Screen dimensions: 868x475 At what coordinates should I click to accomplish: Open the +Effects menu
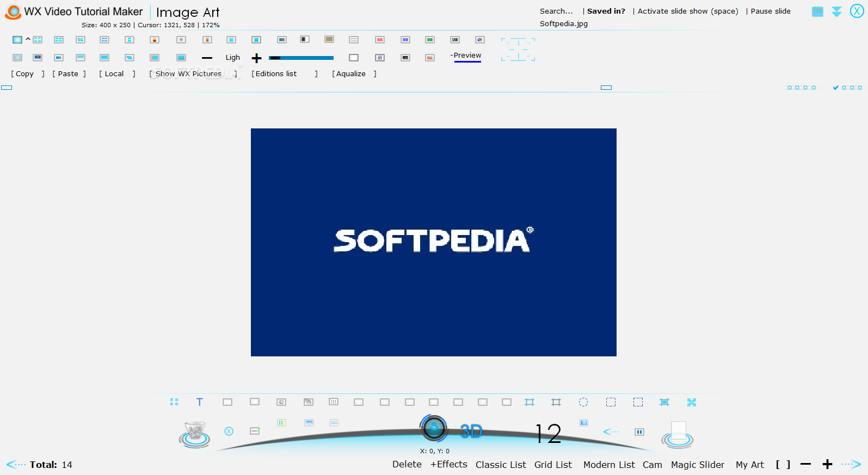click(x=449, y=464)
